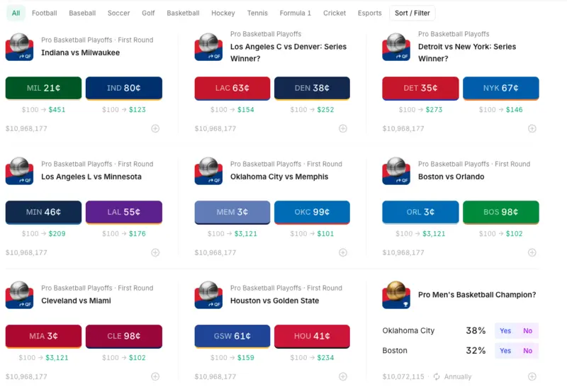
Task: Click plus icon on Pro Men's Basketball Champion card
Action: [532, 376]
